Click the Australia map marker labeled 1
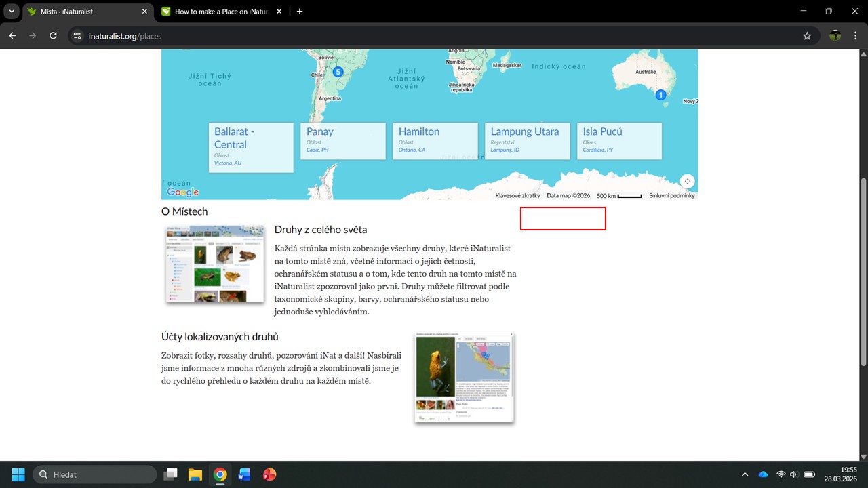The height and width of the screenshot is (488, 868). [x=660, y=95]
